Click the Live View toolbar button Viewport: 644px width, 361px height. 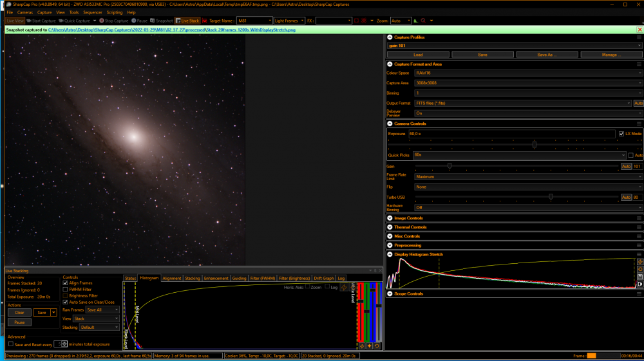(x=15, y=21)
